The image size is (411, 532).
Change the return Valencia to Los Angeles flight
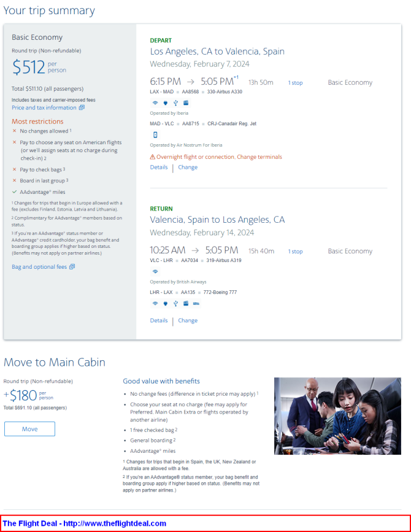coord(188,320)
